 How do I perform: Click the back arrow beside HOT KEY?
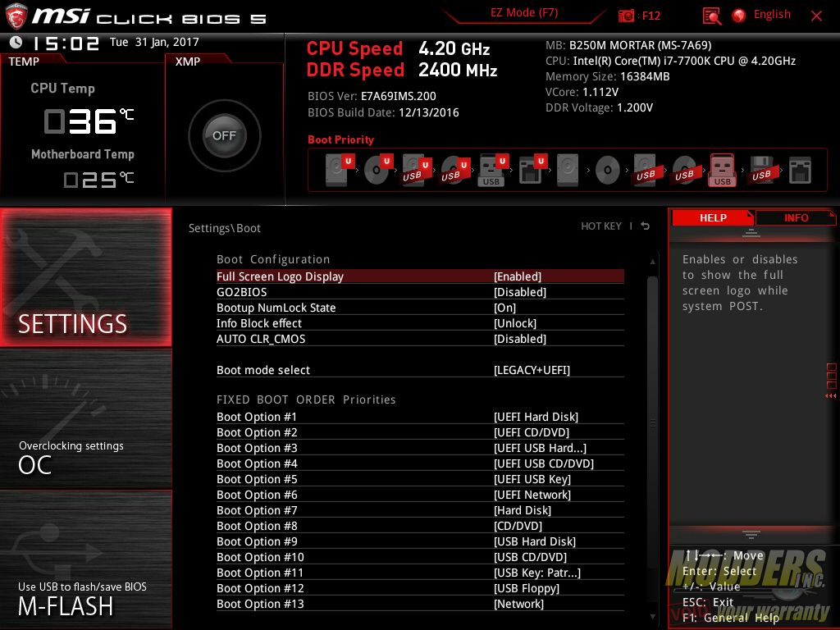(645, 226)
